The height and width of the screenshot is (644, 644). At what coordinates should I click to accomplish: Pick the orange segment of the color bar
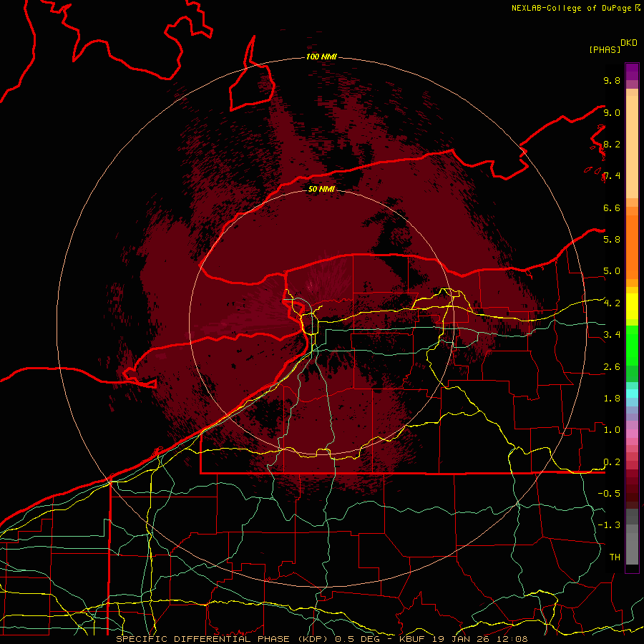(632, 246)
